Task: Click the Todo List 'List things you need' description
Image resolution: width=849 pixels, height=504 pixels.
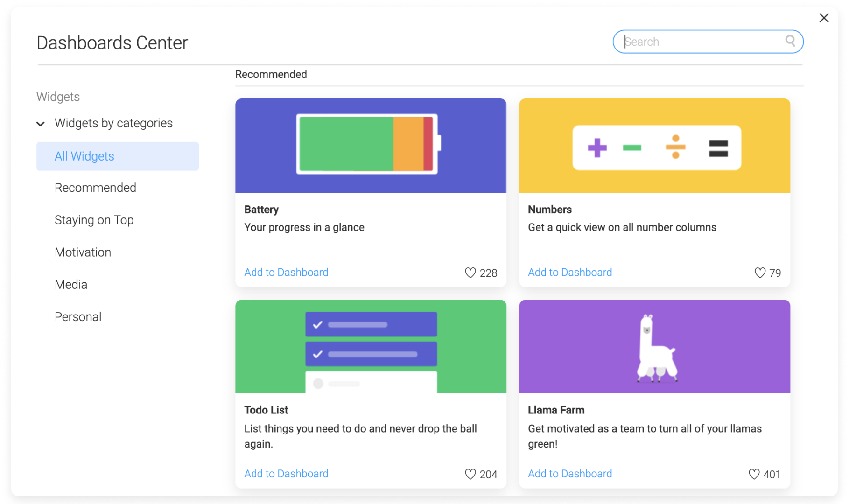Action: point(360,436)
